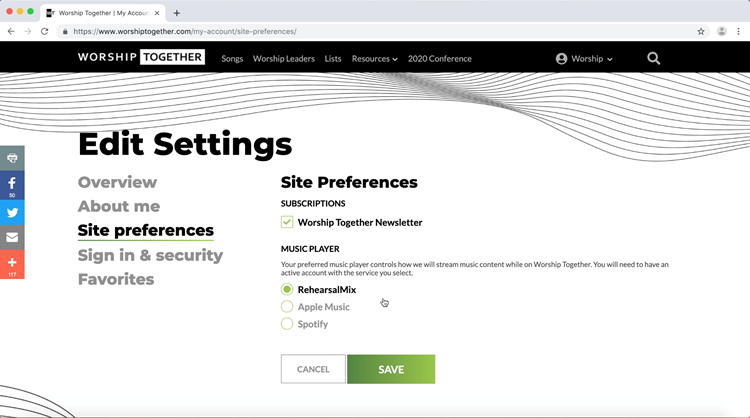Share the page on Twitter
The image size is (750, 418).
click(12, 212)
